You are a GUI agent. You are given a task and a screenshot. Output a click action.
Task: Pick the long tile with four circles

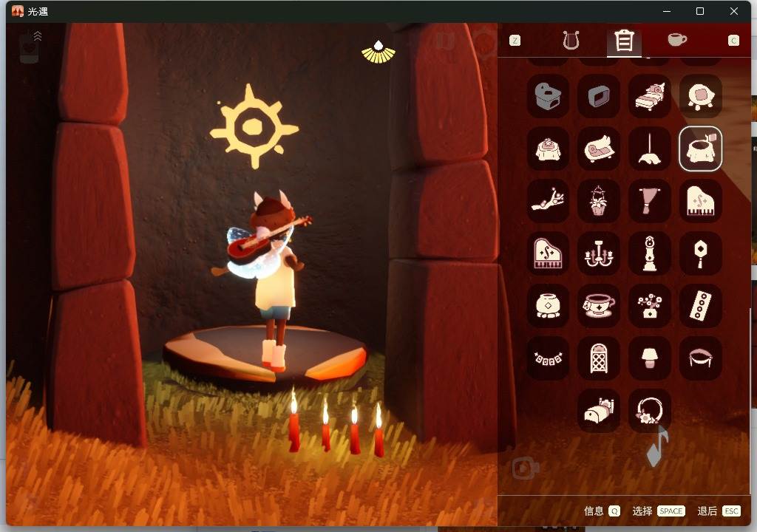click(x=701, y=306)
